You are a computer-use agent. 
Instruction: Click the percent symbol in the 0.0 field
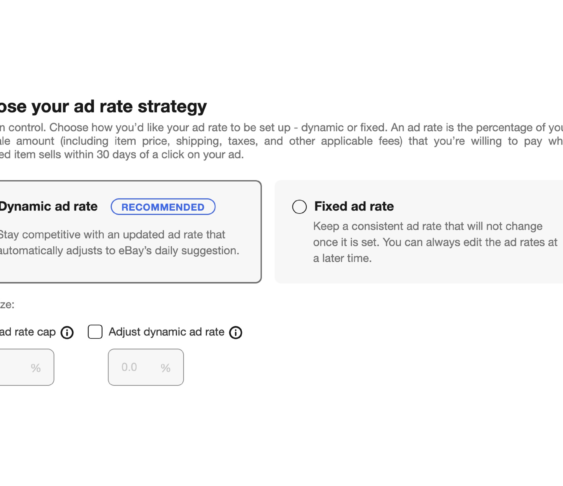(166, 368)
